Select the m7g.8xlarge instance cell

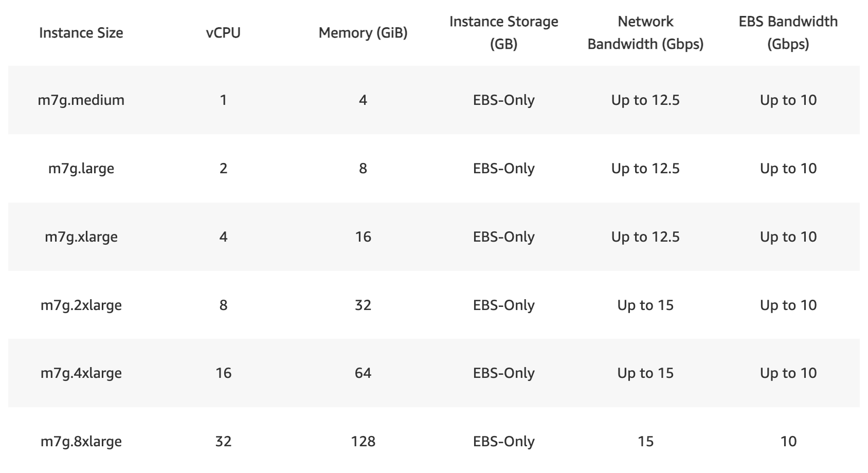81,441
